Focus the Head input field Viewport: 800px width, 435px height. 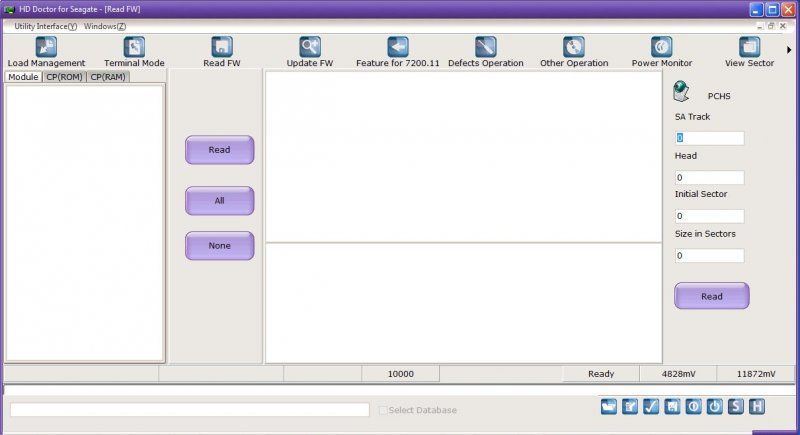point(709,177)
